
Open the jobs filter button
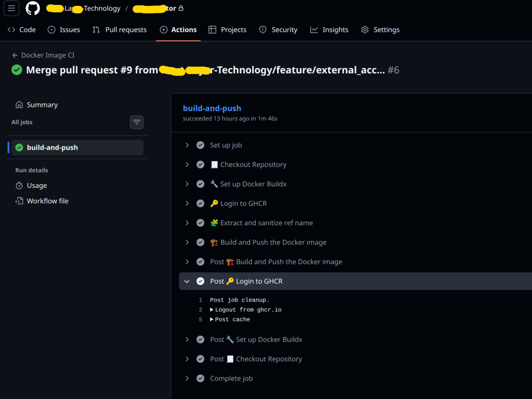(137, 122)
